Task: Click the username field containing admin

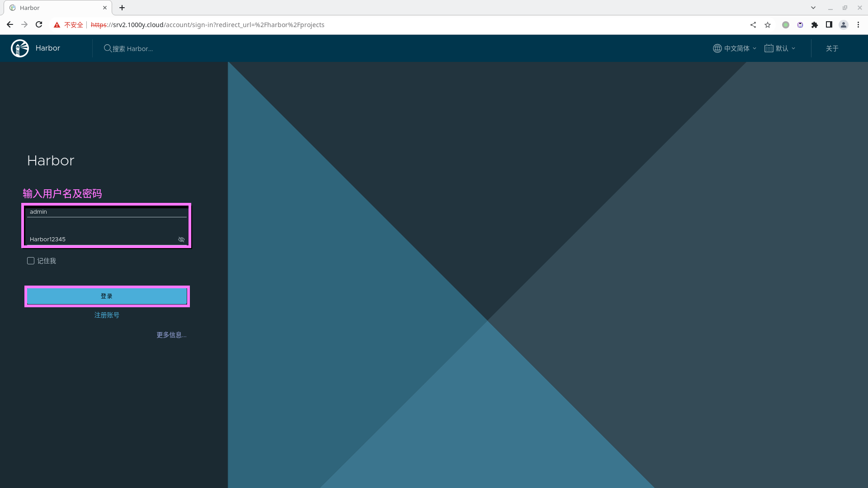Action: [107, 212]
